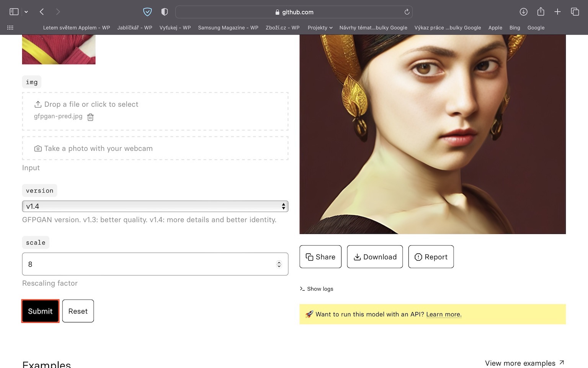Click the Safari sidebar toggle icon
The height and width of the screenshot is (368, 588).
click(14, 12)
